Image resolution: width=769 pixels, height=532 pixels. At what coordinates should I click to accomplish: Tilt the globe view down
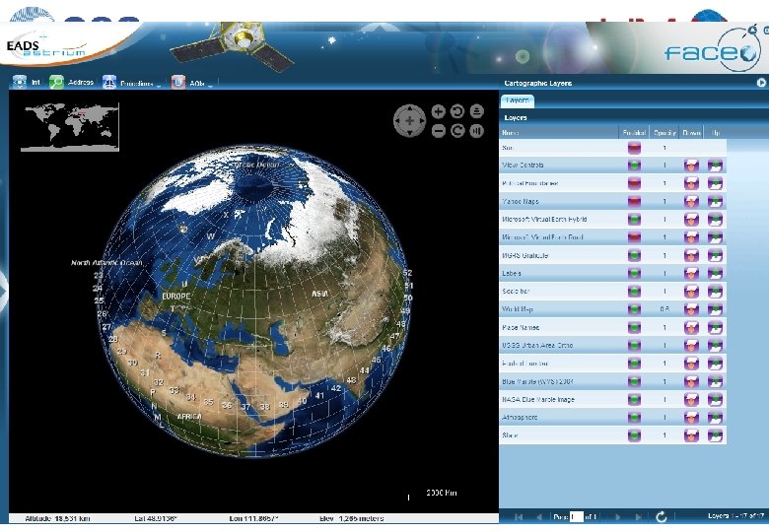(x=477, y=131)
